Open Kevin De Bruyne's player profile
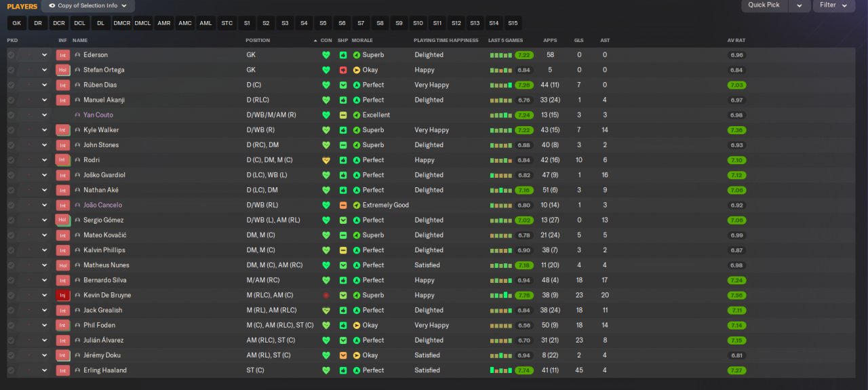The height and width of the screenshot is (390, 868). point(107,295)
